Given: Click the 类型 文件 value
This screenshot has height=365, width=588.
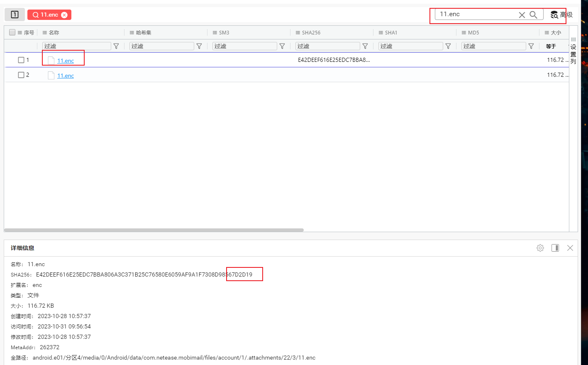Looking at the screenshot, I should (x=33, y=295).
